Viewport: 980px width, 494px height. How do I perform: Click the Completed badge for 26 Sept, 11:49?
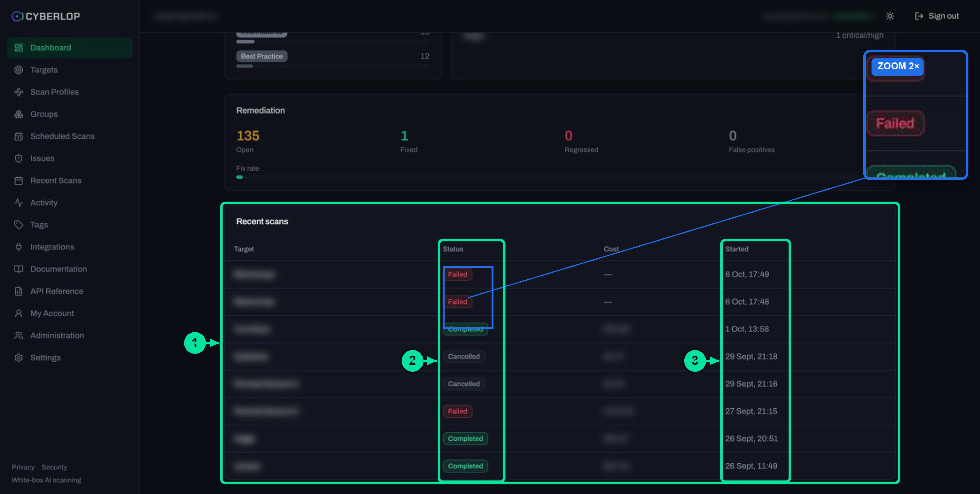(x=465, y=466)
